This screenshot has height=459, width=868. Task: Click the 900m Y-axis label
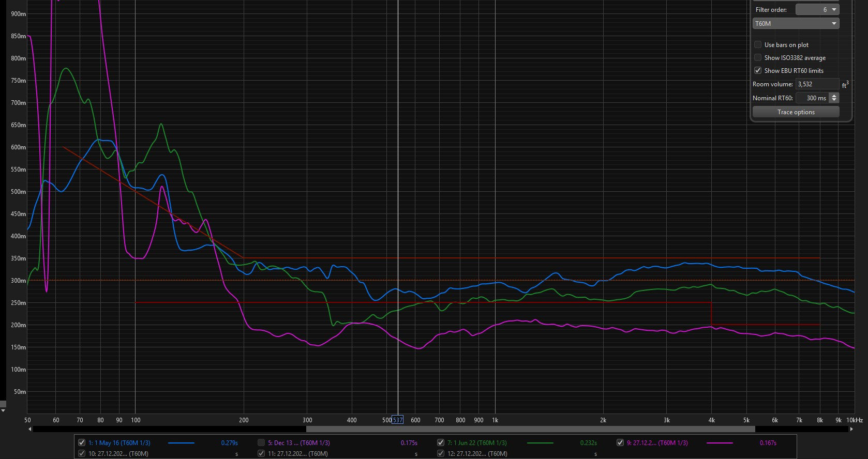tap(19, 14)
